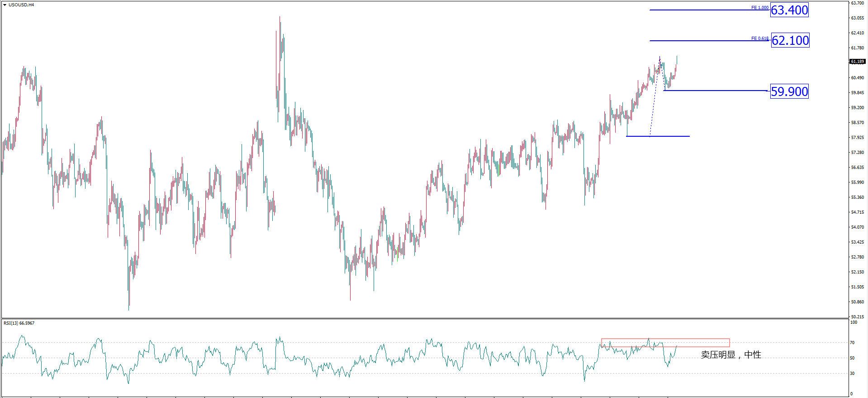Click the 54.070 value on price axis
868x398 pixels.
(858, 227)
